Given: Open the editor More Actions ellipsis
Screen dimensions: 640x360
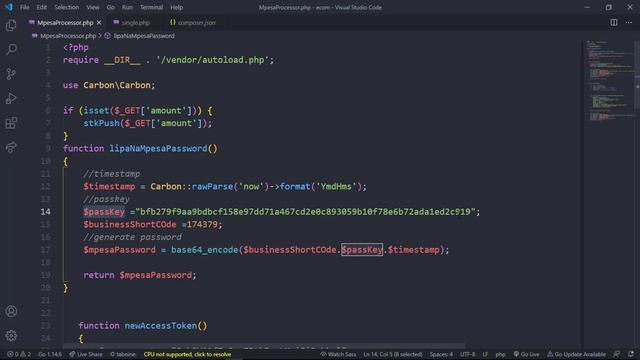Looking at the screenshot, I should 629,22.
